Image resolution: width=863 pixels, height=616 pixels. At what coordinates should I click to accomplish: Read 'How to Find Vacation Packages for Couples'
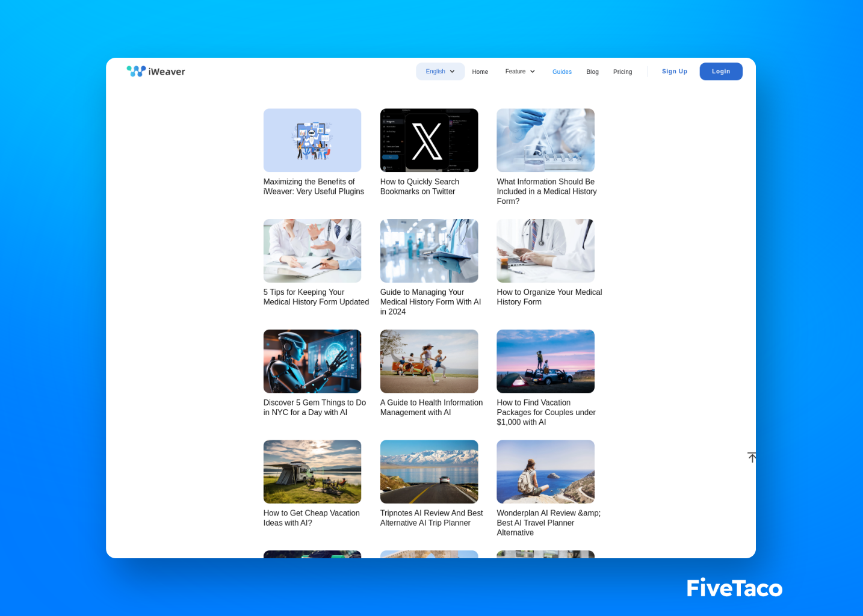coord(546,412)
